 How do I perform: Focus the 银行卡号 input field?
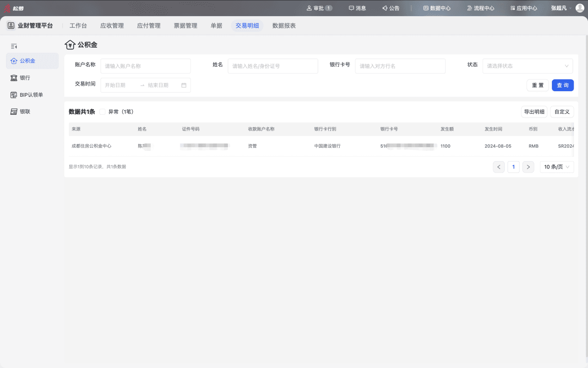pyautogui.click(x=400, y=66)
